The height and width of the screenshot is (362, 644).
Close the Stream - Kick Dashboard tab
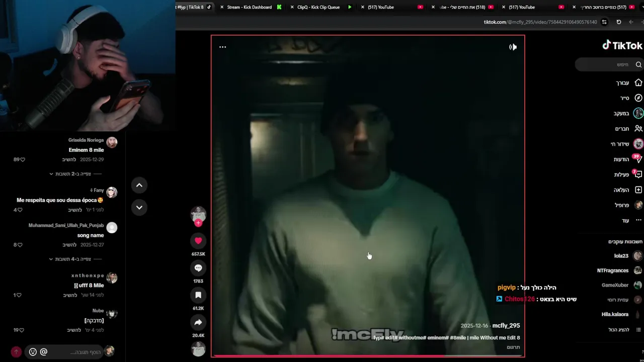(222, 7)
